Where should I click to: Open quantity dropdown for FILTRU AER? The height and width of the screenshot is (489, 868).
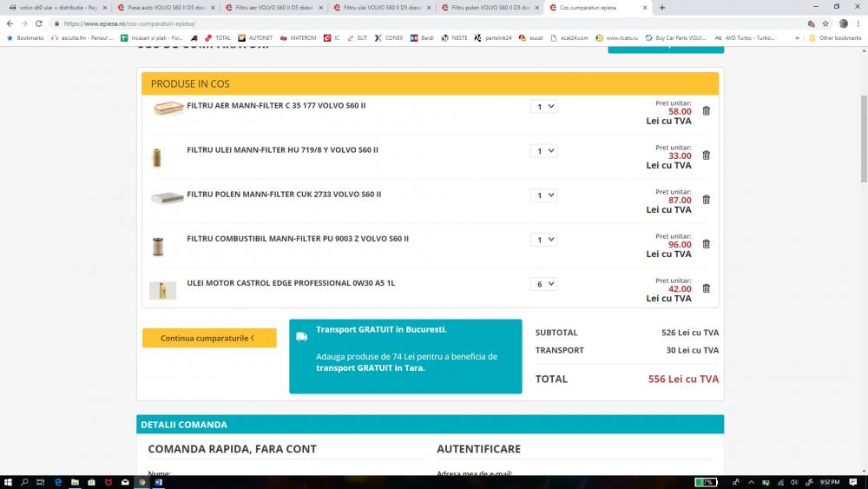[x=543, y=106]
